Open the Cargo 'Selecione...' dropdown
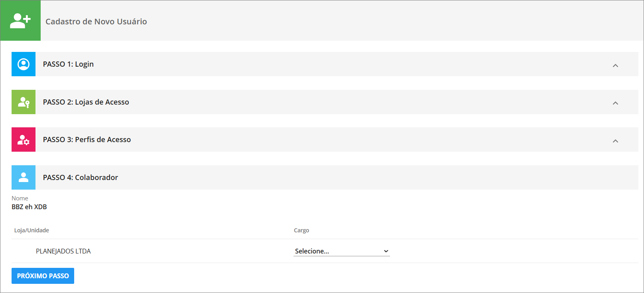Screen dimensions: 644x293 pos(341,251)
